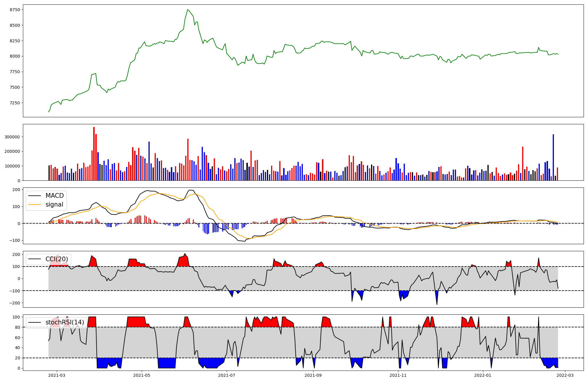
Task: Select the 2022-03 date tick label
Action: (565, 375)
